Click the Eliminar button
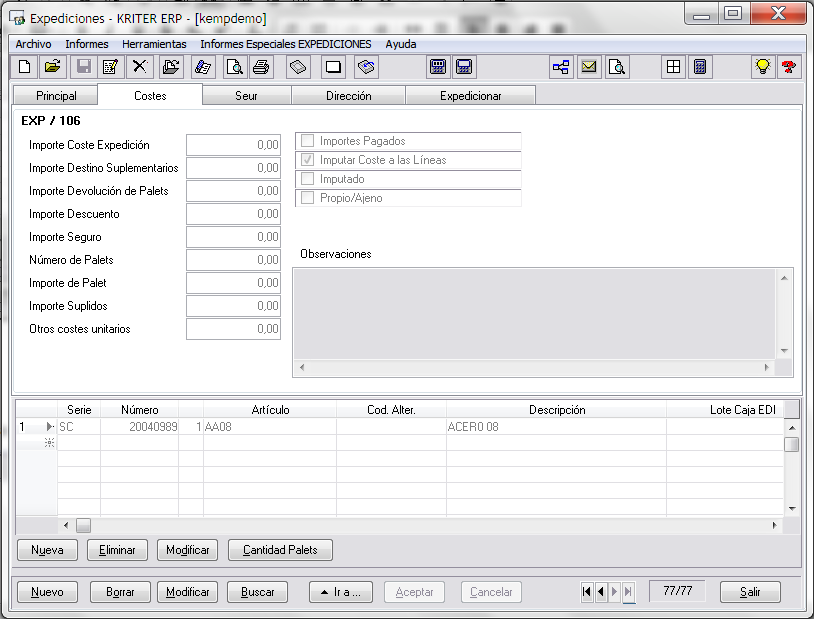 [117, 550]
